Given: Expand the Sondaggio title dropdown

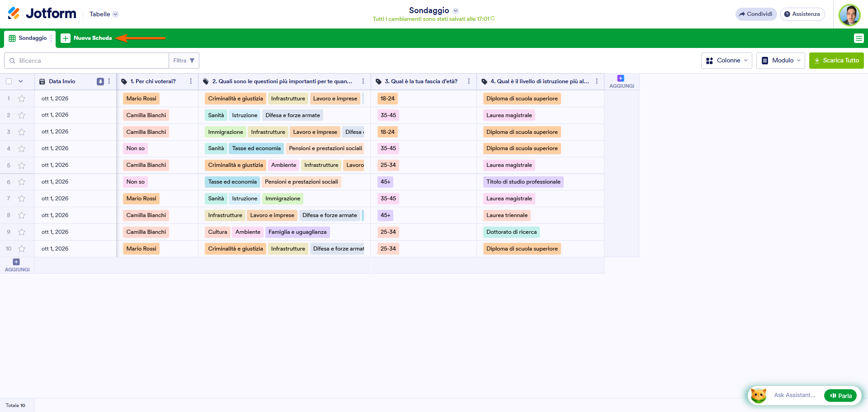Looking at the screenshot, I should tap(456, 10).
